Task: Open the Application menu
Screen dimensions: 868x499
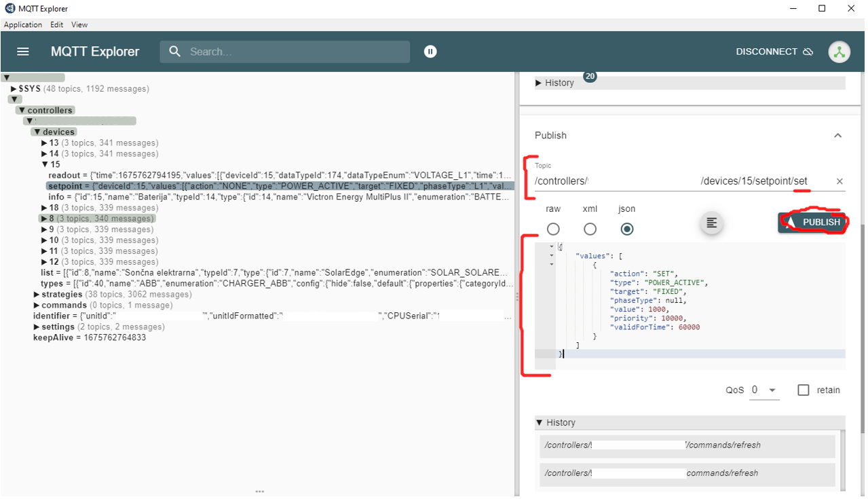Action: (23, 24)
